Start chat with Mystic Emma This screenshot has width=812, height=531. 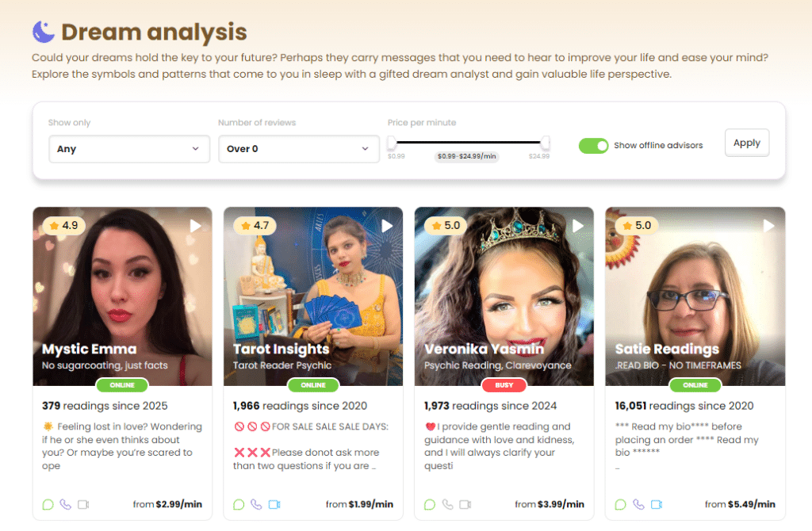click(48, 504)
